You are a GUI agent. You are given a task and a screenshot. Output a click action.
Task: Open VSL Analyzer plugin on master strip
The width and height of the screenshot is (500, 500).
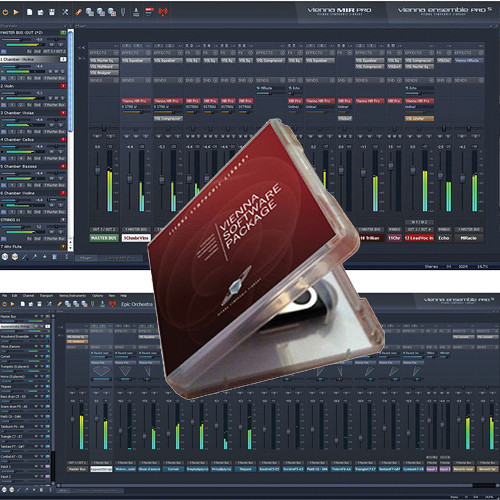[104, 73]
